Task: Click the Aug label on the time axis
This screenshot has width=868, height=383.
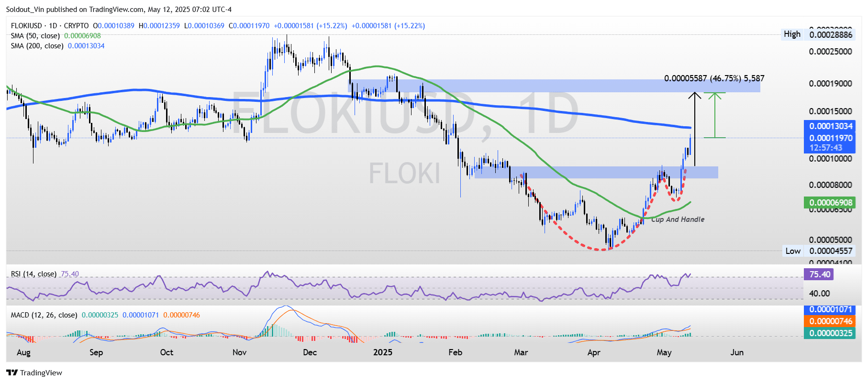Action: tap(23, 352)
